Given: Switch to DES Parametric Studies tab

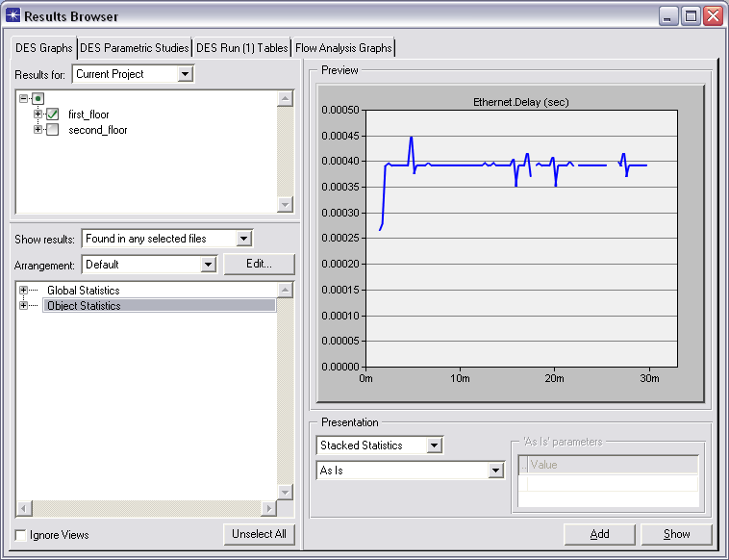Looking at the screenshot, I should click(135, 48).
